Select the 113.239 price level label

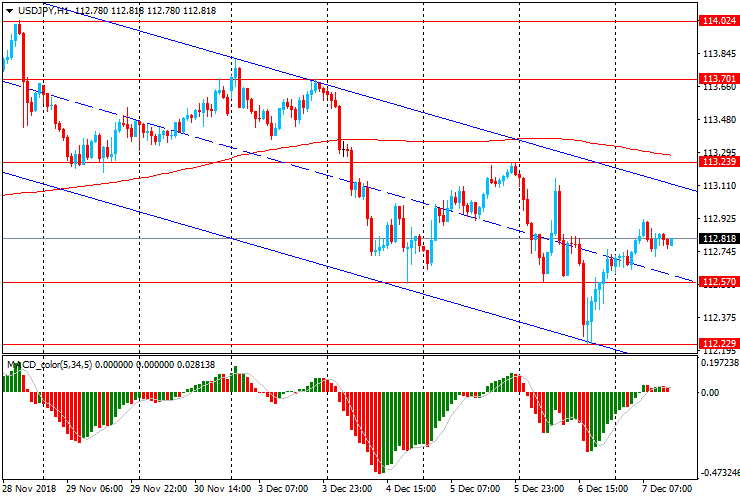coord(719,162)
